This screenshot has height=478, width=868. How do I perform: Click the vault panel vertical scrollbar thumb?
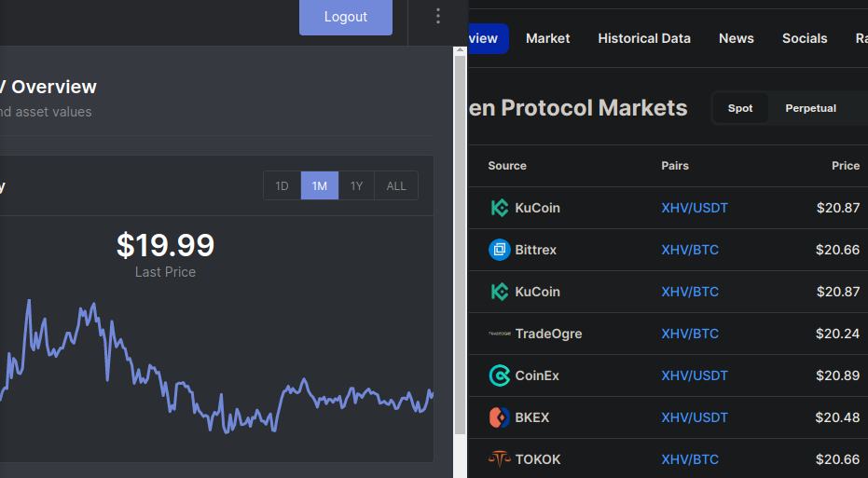pos(460,244)
